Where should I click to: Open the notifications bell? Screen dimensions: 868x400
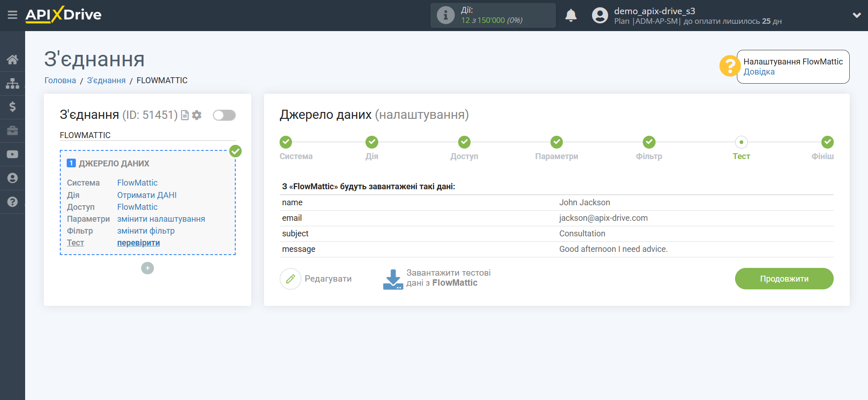click(571, 15)
